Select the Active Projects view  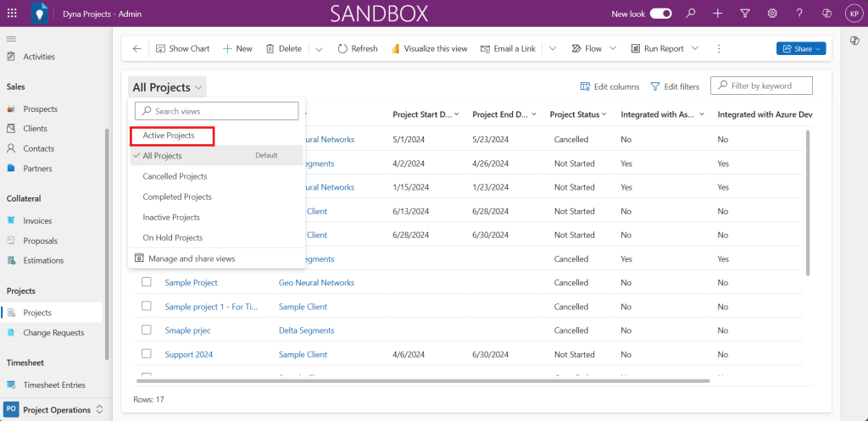pos(169,136)
